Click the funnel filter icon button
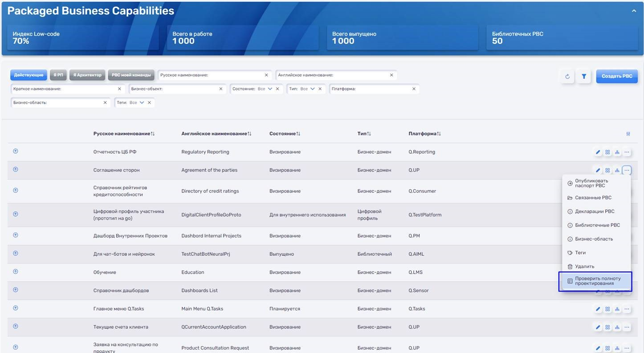The width and height of the screenshot is (644, 353). [x=583, y=76]
